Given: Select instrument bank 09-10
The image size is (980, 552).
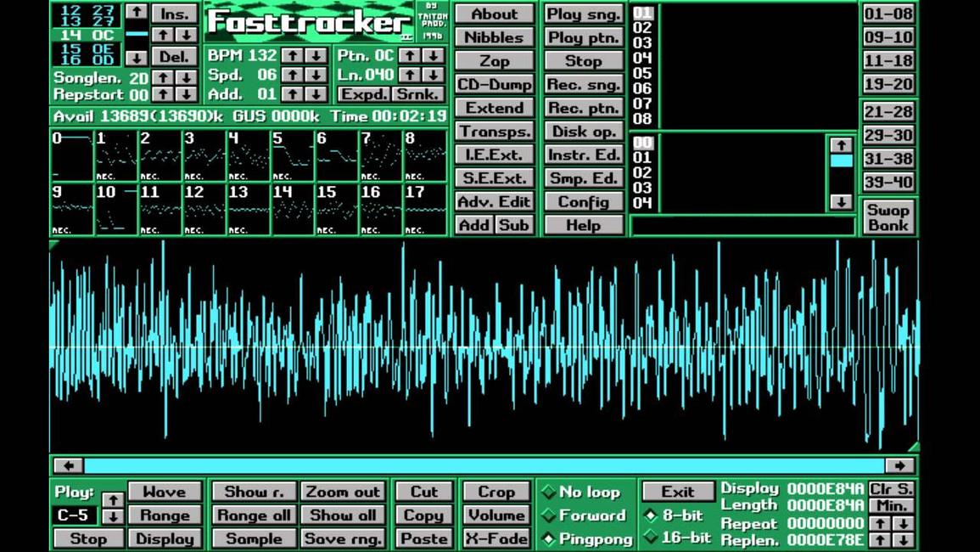Looking at the screenshot, I should coord(888,37).
